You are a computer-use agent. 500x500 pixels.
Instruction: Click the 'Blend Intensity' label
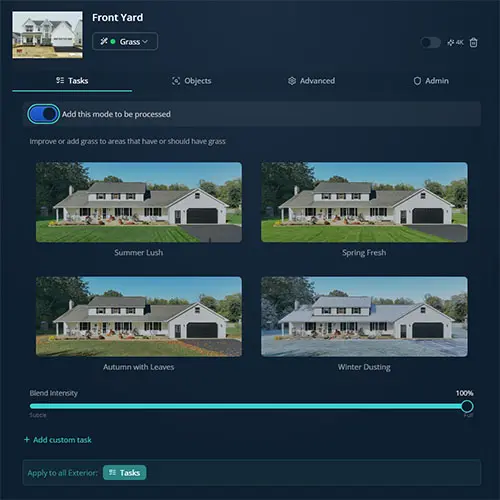tap(54, 393)
